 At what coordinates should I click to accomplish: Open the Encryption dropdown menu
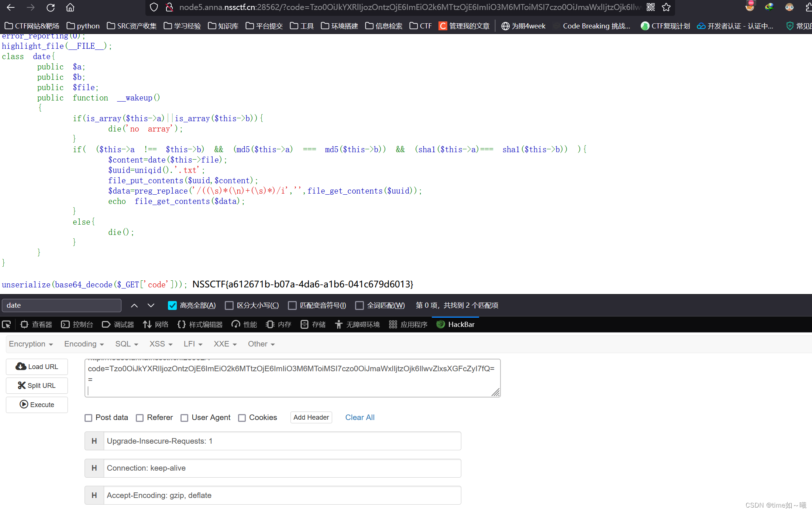click(30, 344)
